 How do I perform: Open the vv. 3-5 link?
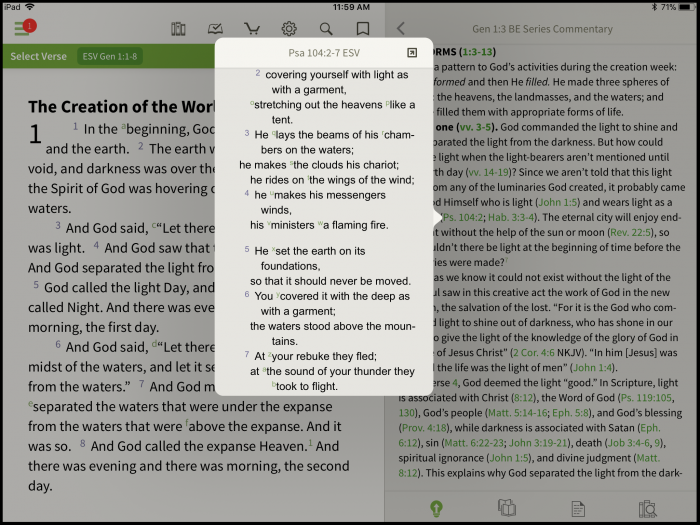pos(477,127)
